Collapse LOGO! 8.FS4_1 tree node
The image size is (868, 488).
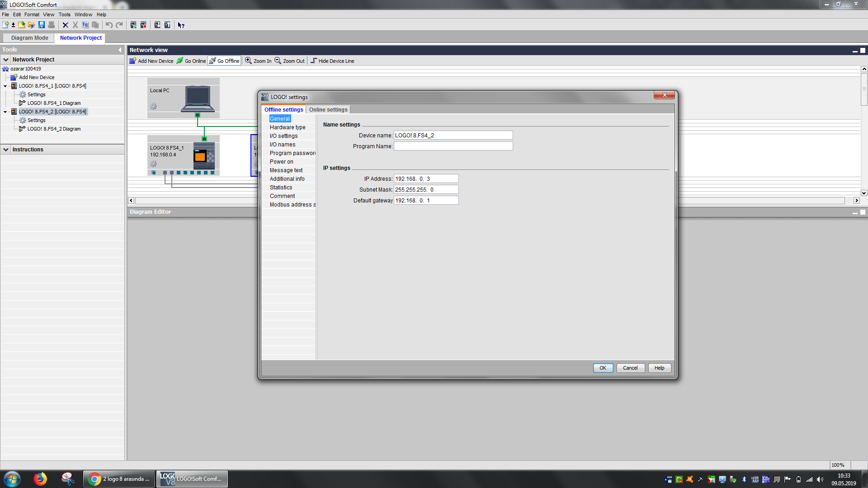(5, 86)
